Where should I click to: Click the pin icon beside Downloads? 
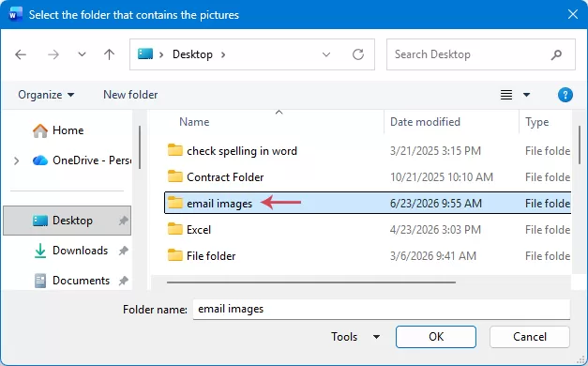(124, 251)
